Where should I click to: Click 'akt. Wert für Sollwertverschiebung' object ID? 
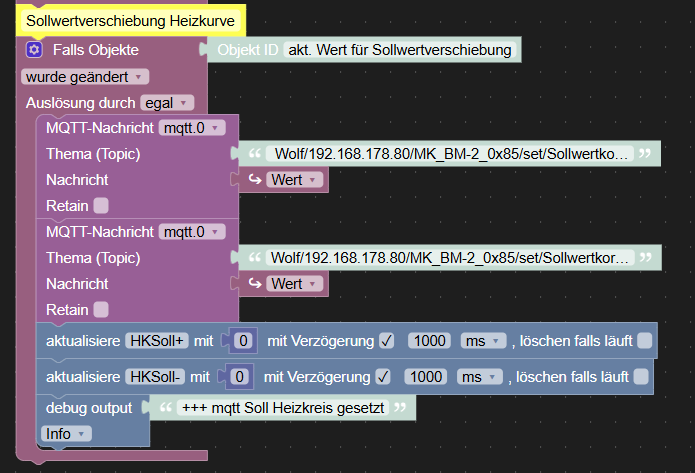pyautogui.click(x=400, y=50)
